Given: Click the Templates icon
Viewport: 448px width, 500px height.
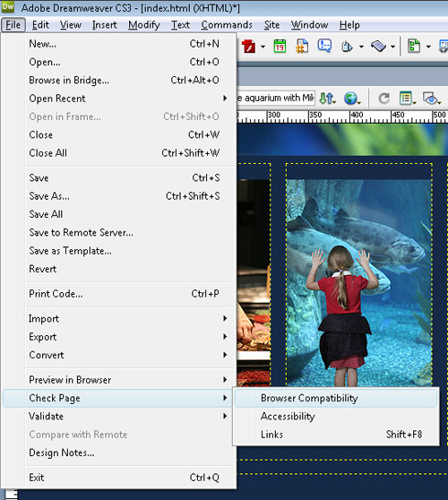Looking at the screenshot, I should click(414, 47).
